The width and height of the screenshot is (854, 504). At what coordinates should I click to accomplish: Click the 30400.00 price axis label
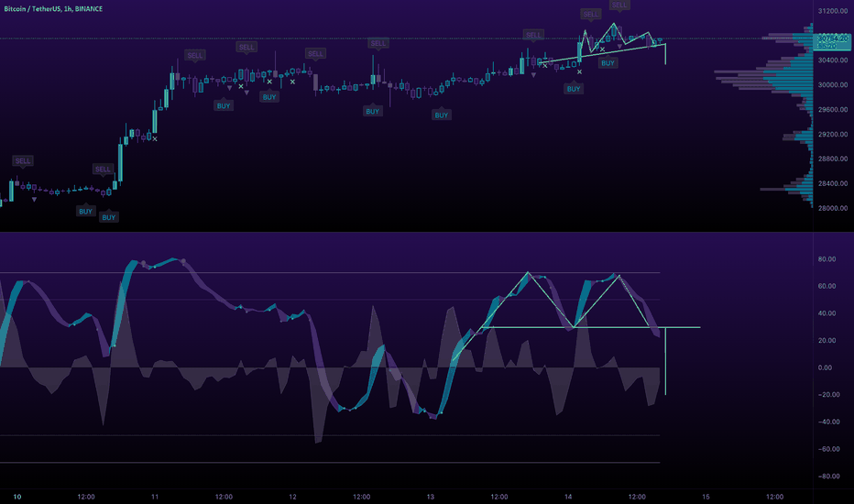pos(833,60)
